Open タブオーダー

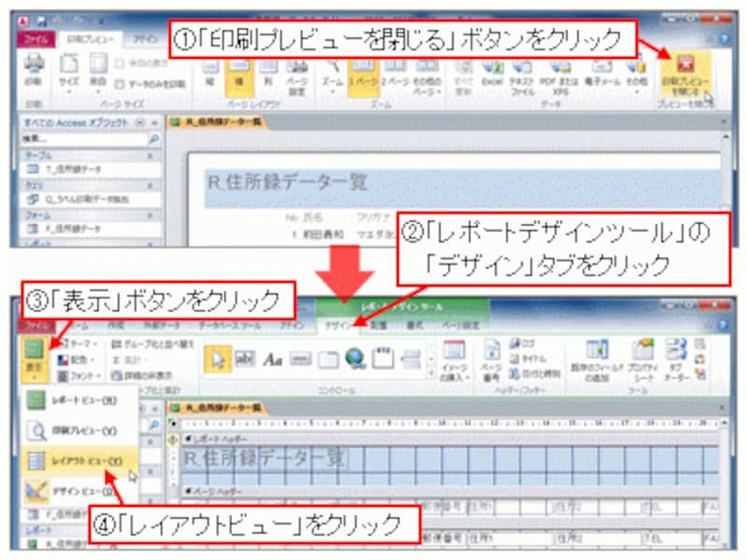coord(676,361)
